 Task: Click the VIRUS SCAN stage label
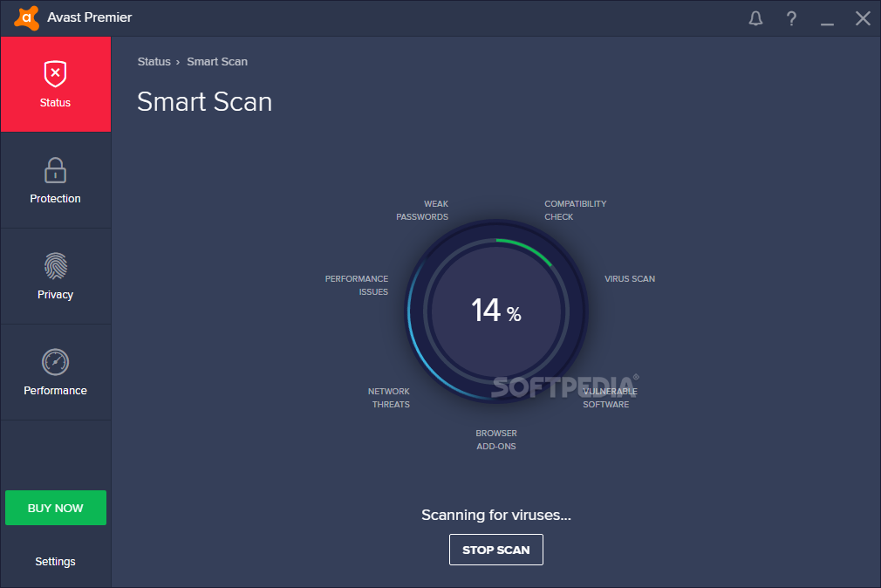630,279
